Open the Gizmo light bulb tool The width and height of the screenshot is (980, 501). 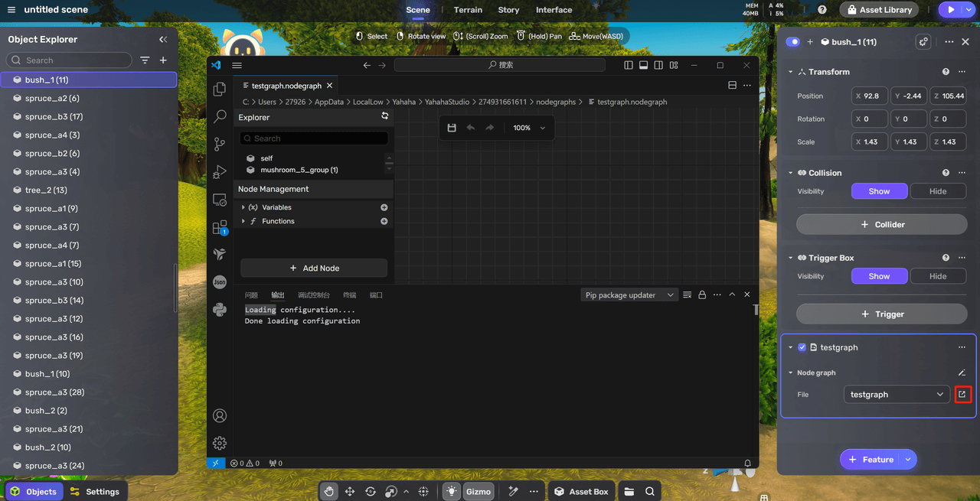pyautogui.click(x=452, y=491)
